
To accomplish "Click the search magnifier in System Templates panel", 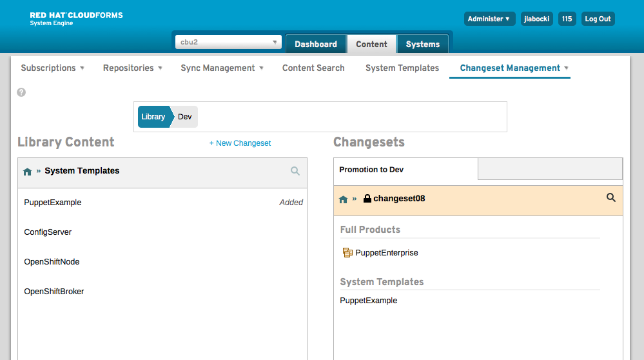I will (x=295, y=171).
